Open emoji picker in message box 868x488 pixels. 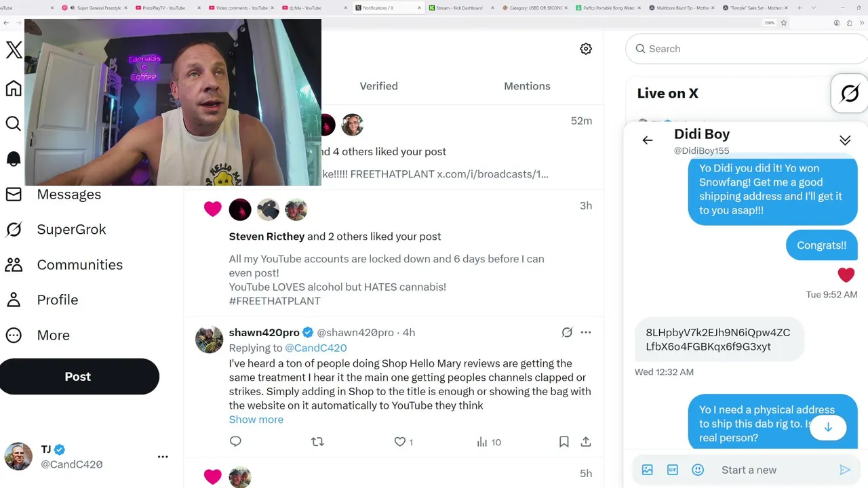(698, 470)
